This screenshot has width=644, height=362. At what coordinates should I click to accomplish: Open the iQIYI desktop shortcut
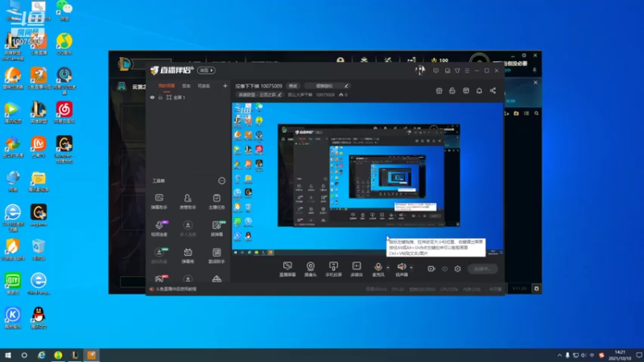pos(13,284)
